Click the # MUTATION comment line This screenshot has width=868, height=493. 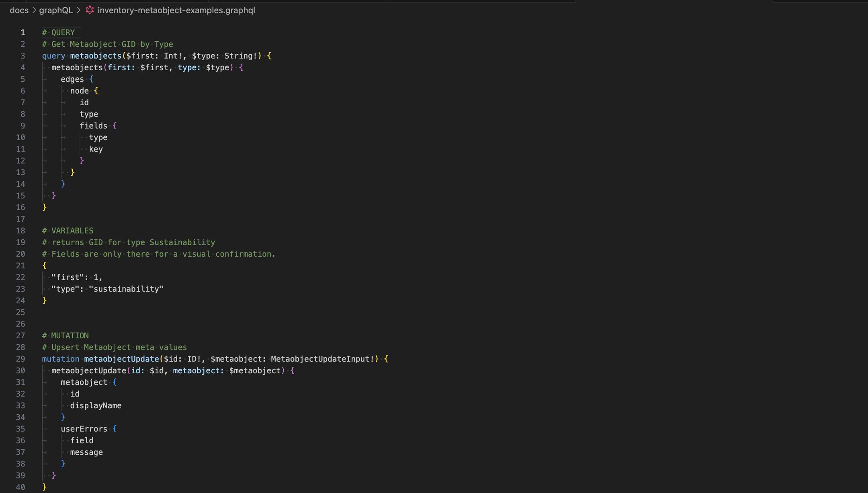pyautogui.click(x=66, y=335)
